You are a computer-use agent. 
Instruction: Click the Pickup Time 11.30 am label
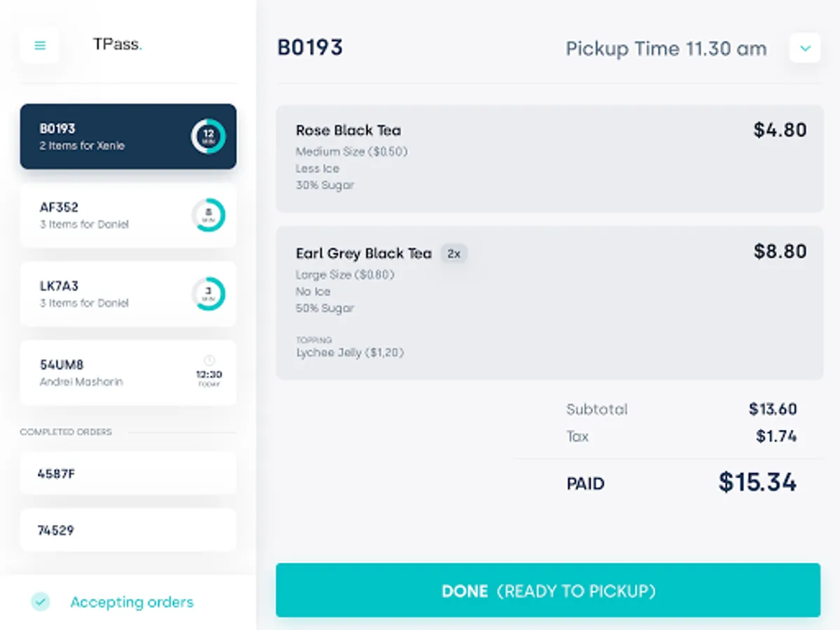point(666,49)
